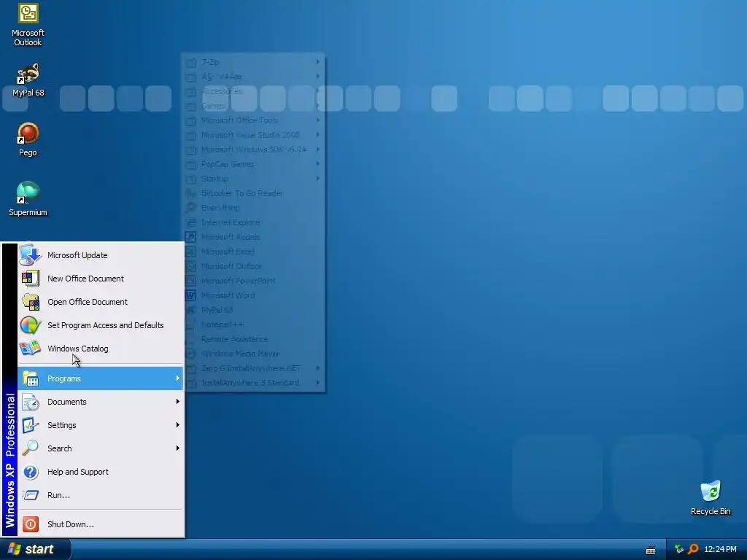This screenshot has width=747, height=560.
Task: Select the MyPal 68 desktop icon
Action: (28, 80)
